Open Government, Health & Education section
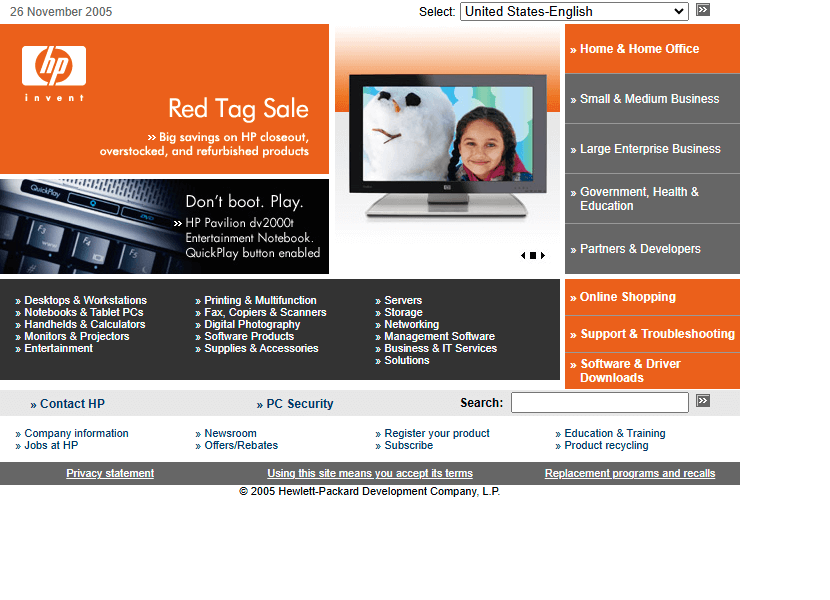The image size is (830, 600). coord(652,199)
